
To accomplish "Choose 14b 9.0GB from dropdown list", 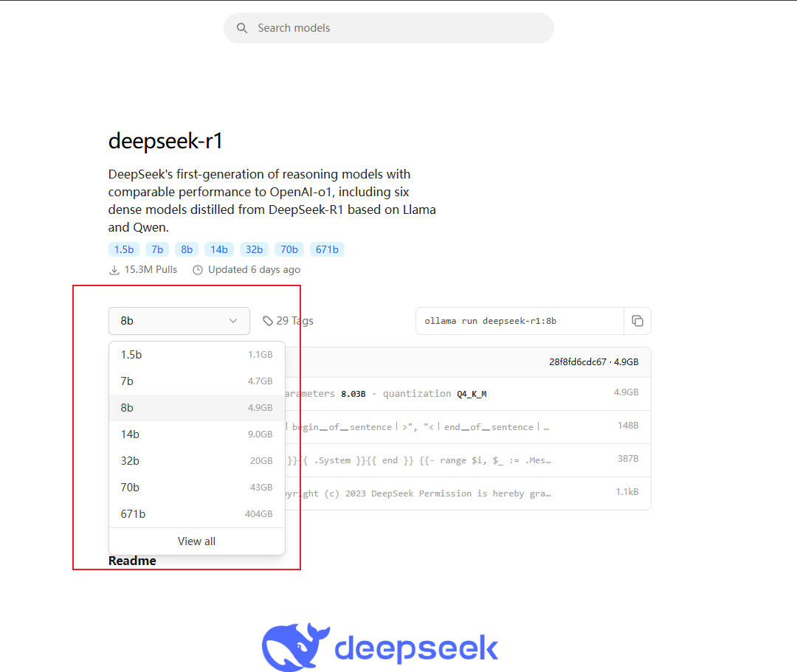I will click(197, 434).
